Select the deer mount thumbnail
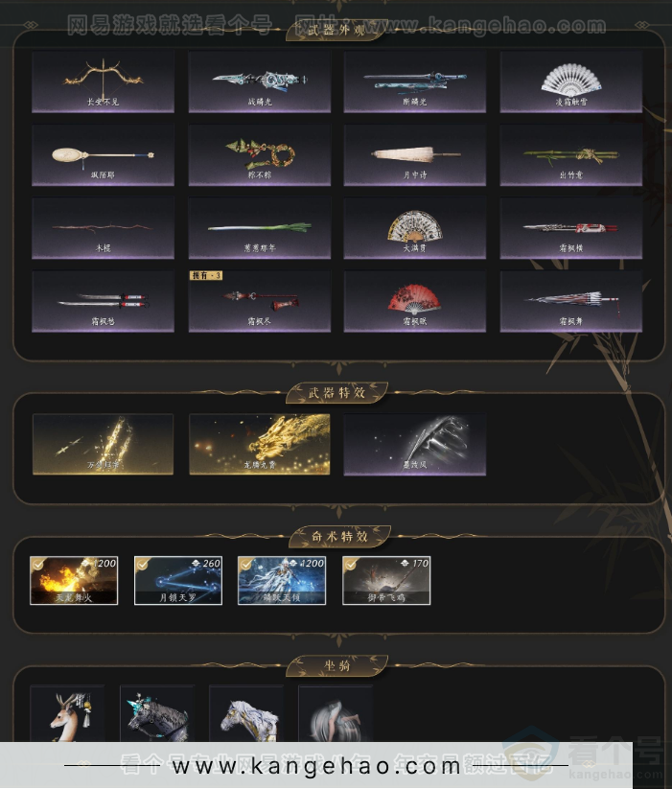Viewport: 672px width, 789px height. pyautogui.click(x=67, y=713)
